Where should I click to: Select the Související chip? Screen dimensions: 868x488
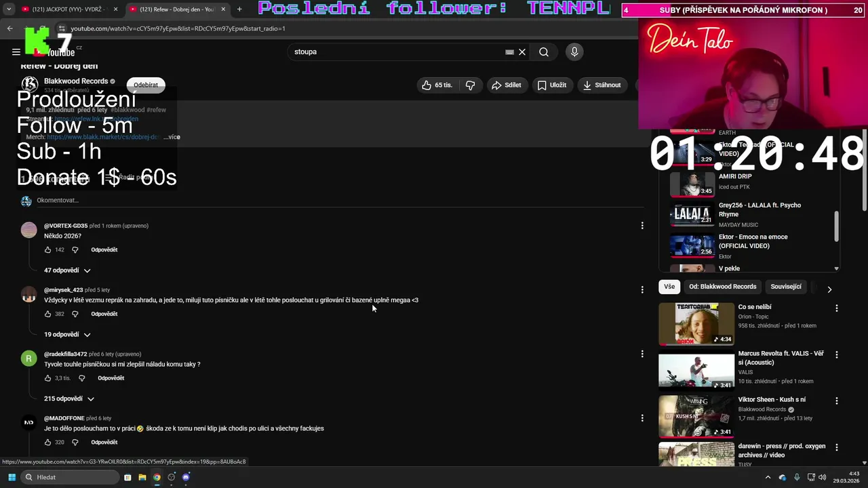pos(786,287)
